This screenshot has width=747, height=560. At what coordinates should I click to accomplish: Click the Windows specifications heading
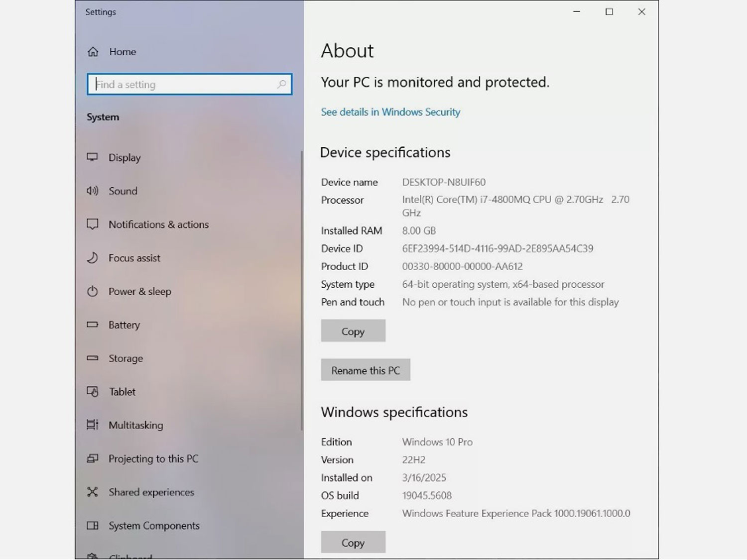pos(394,412)
